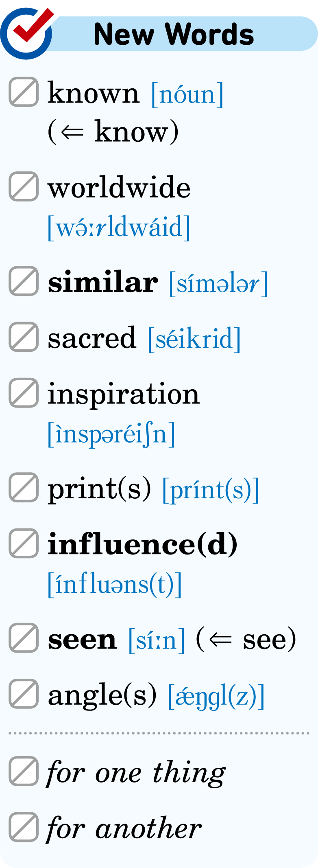Screen dimensions: 318x868
Task: Check off the 'inspiration' box
Action: [24, 393]
